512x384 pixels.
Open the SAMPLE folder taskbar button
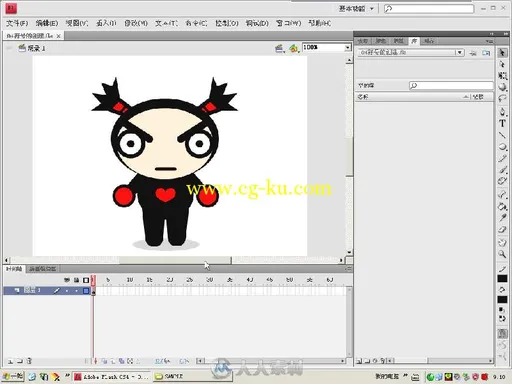[193, 377]
